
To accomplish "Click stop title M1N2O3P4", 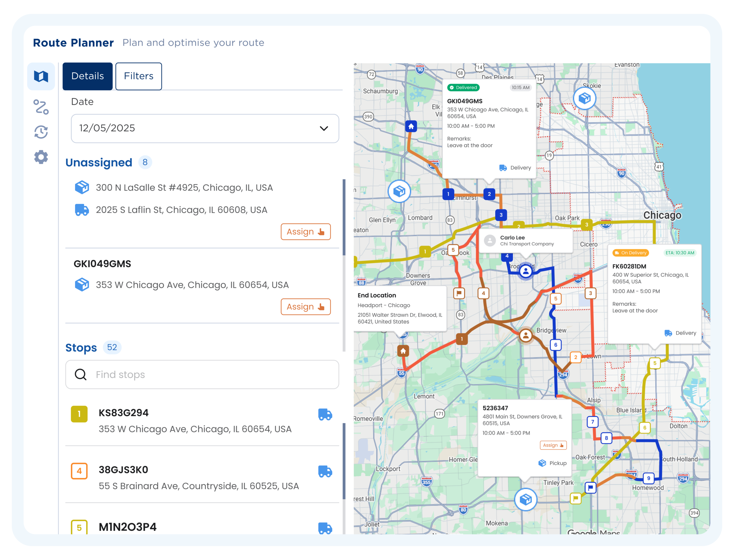I will [127, 527].
